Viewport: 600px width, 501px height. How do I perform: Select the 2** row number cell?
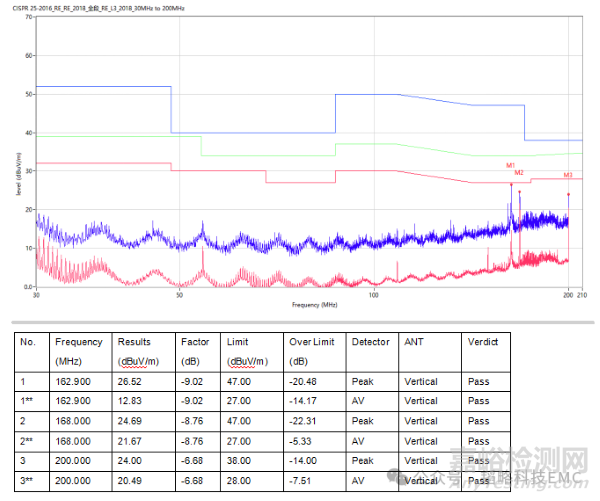29,441
